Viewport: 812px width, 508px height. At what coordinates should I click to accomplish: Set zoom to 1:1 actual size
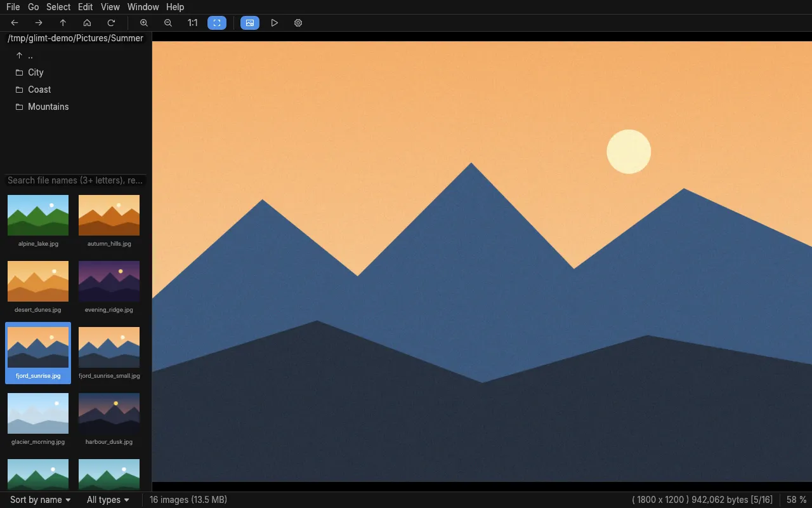[x=192, y=23]
